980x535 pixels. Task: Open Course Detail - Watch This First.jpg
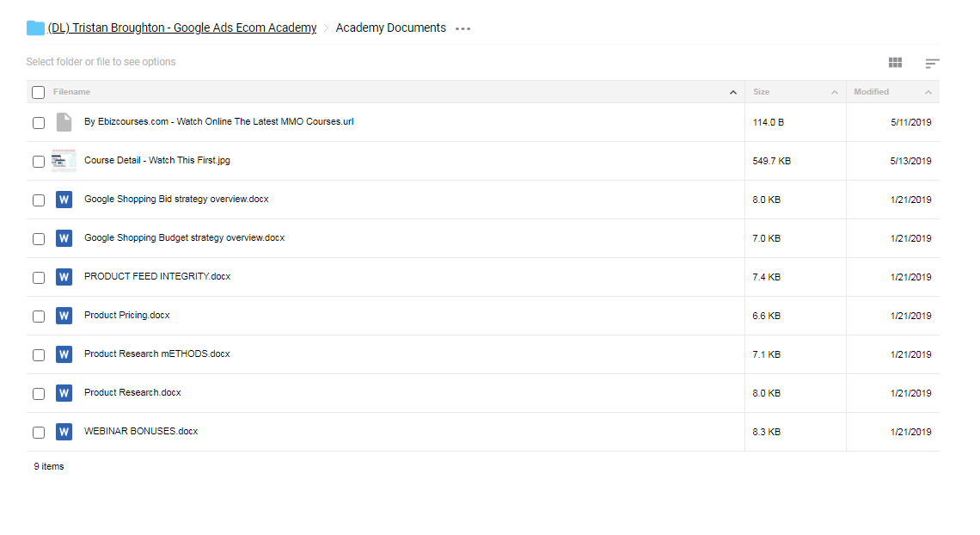(x=156, y=161)
